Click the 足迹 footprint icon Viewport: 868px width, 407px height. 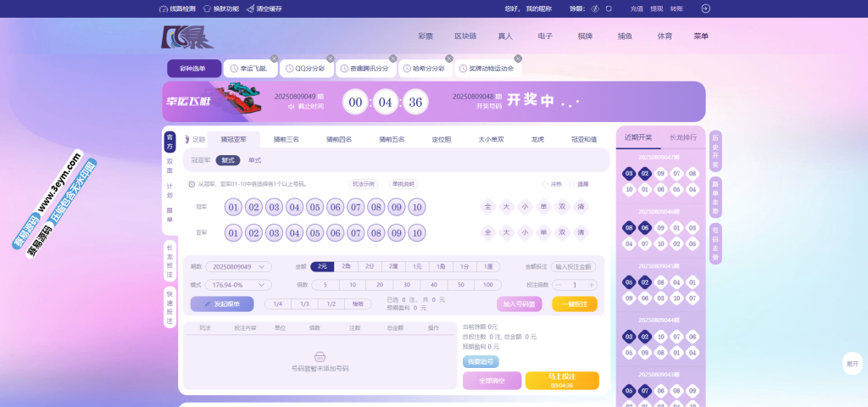click(x=187, y=139)
